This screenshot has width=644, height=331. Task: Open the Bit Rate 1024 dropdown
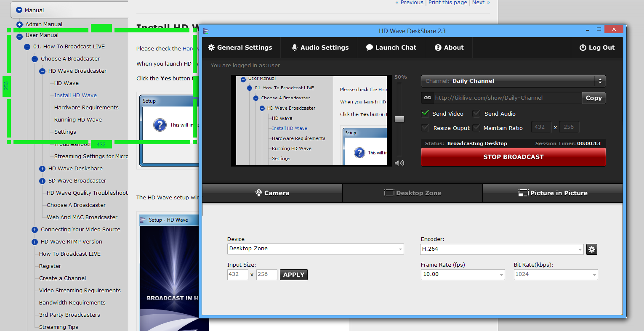click(556, 274)
